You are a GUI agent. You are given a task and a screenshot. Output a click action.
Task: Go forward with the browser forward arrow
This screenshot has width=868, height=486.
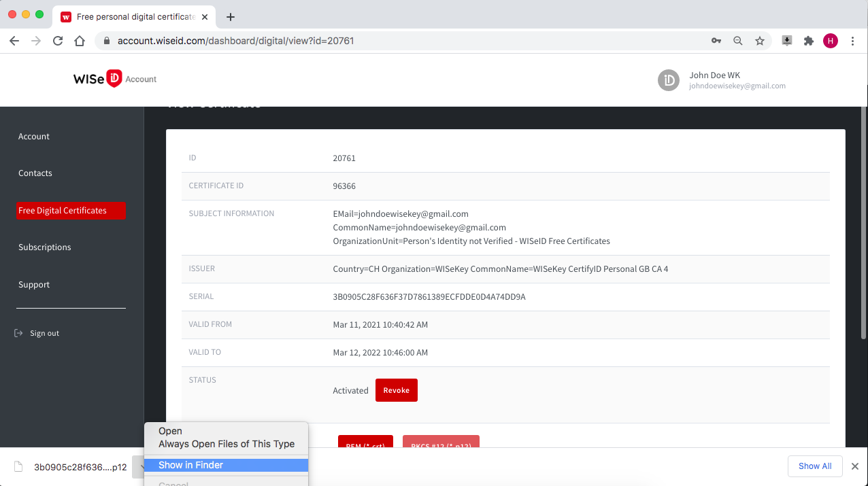coord(36,41)
